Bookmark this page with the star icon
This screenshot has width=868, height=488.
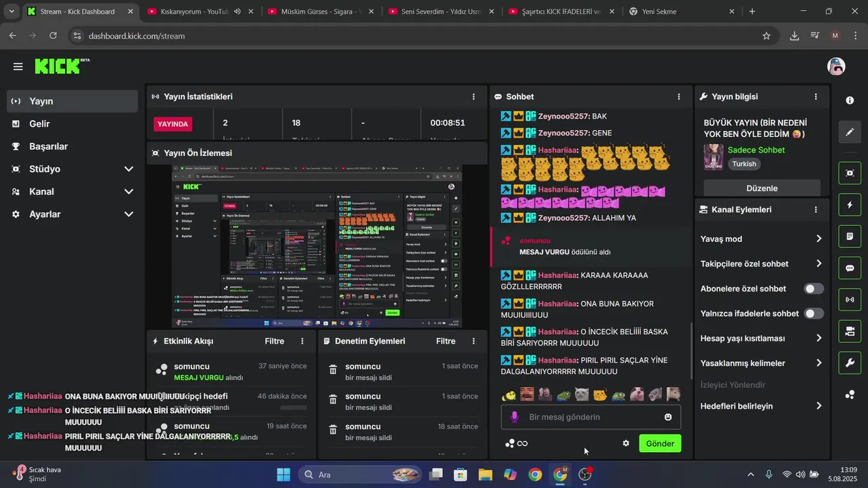click(x=766, y=36)
